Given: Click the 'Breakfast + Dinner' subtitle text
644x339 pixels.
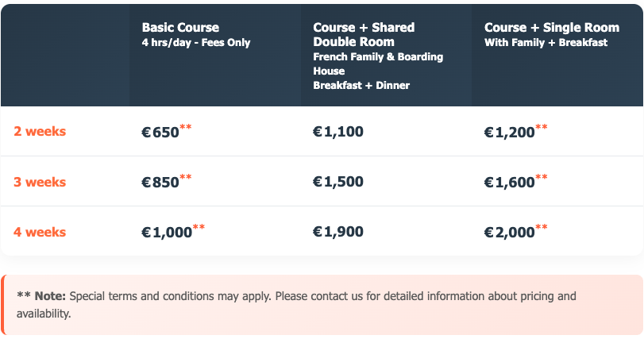Looking at the screenshot, I should click(x=361, y=85).
